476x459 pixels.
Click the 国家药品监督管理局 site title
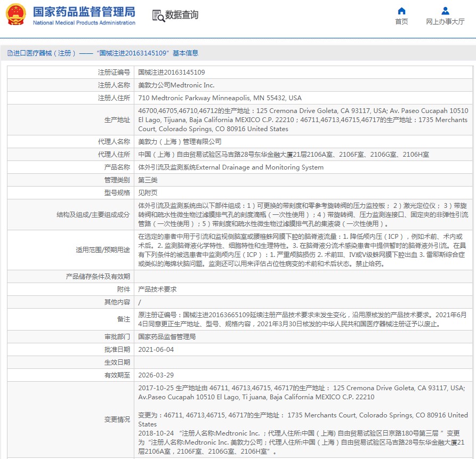point(84,12)
